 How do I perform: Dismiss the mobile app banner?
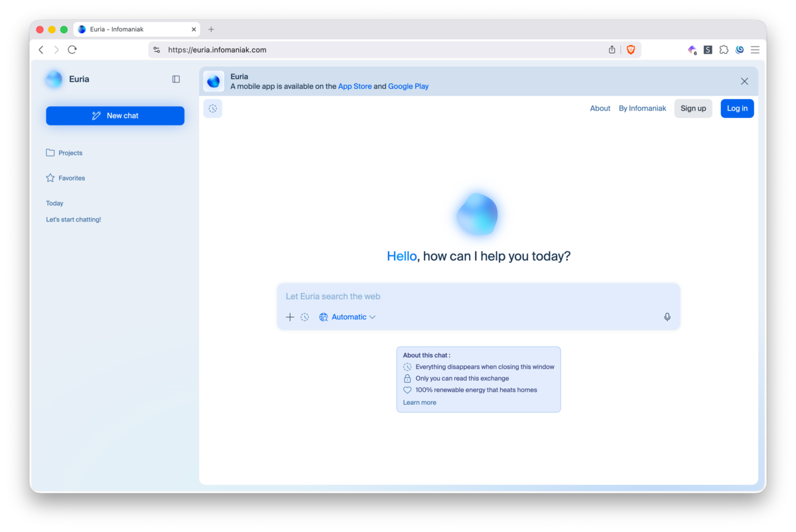click(x=744, y=81)
